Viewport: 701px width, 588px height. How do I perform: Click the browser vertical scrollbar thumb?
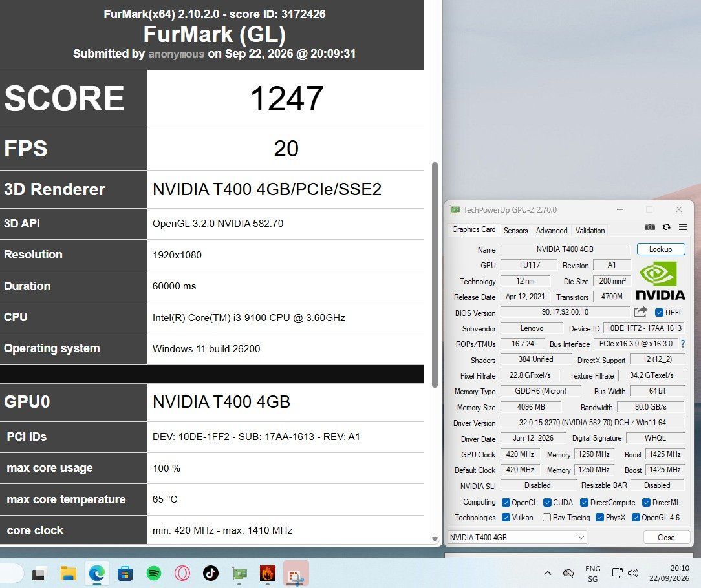click(x=435, y=275)
